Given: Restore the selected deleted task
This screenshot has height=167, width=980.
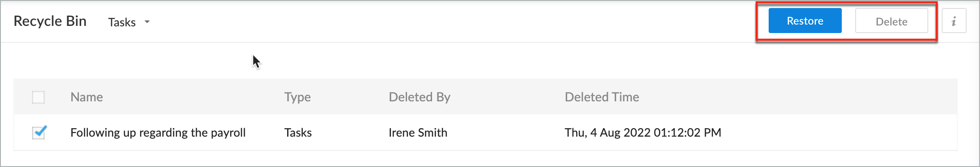Looking at the screenshot, I should click(805, 21).
